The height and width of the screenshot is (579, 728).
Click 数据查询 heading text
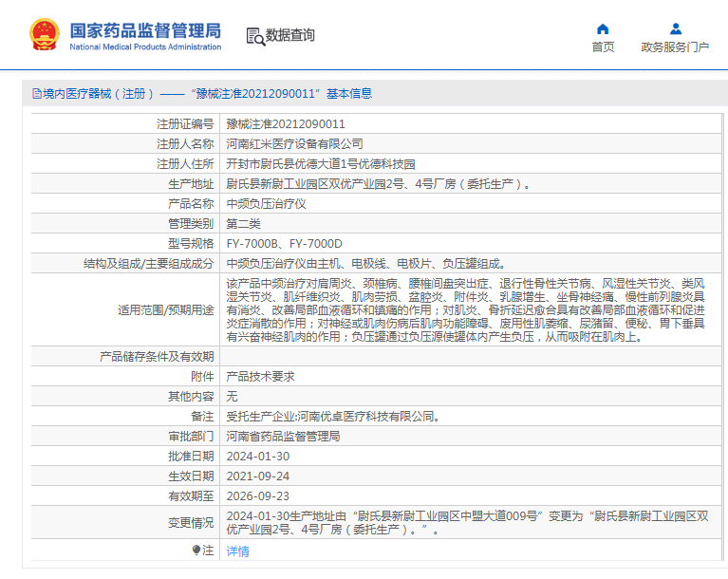[289, 35]
